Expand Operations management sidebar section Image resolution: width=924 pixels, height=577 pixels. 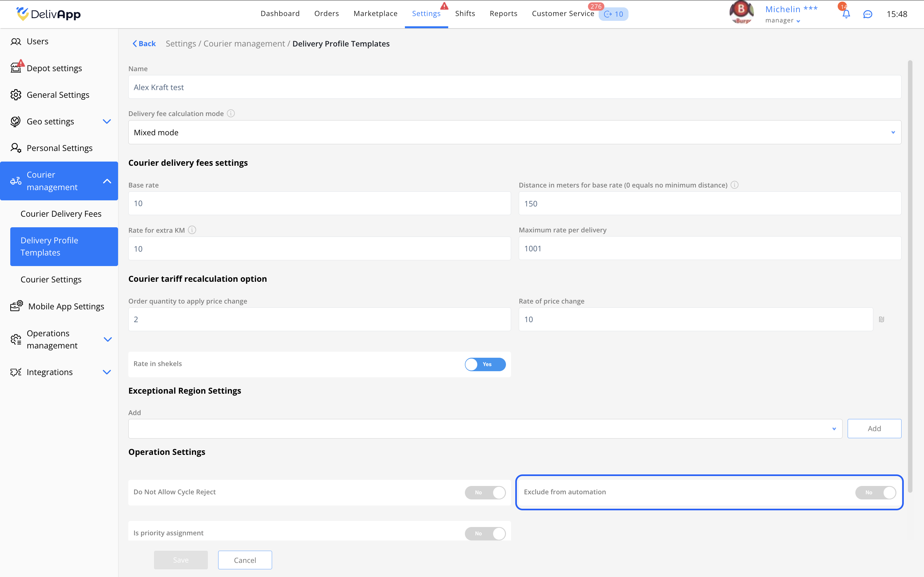[x=108, y=339]
